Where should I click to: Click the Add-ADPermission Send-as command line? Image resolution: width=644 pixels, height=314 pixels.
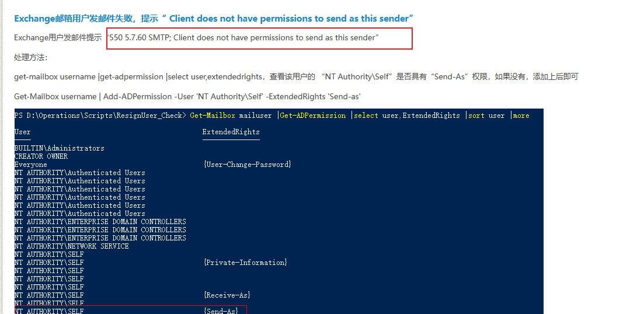(187, 96)
